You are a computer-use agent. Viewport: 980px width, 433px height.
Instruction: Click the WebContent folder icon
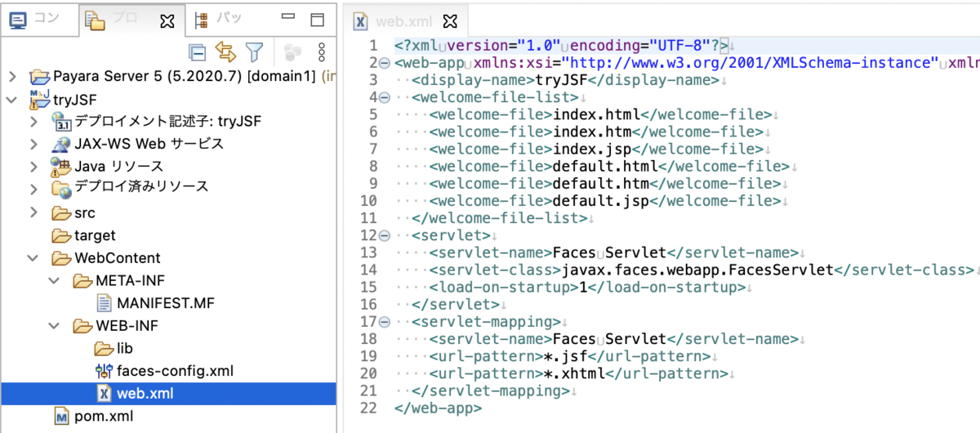coord(61,258)
